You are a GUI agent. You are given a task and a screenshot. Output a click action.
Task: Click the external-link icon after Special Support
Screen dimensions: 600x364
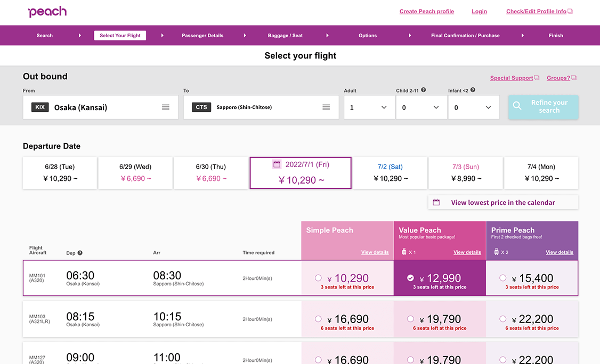pos(537,78)
